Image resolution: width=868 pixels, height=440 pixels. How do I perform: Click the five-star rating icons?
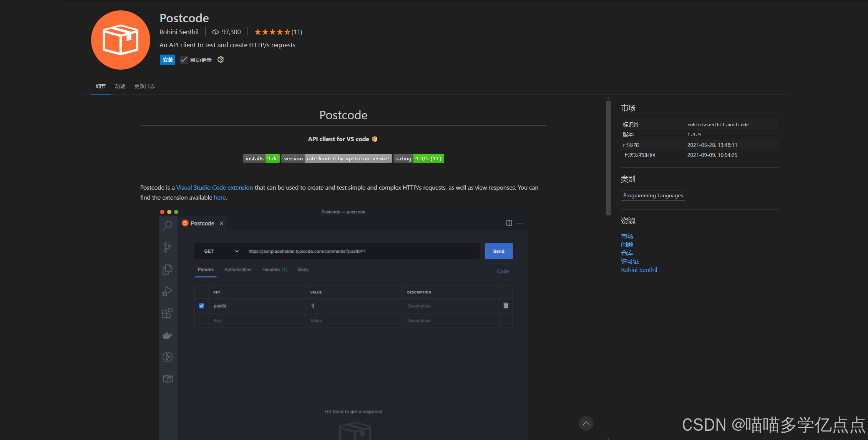pos(272,32)
